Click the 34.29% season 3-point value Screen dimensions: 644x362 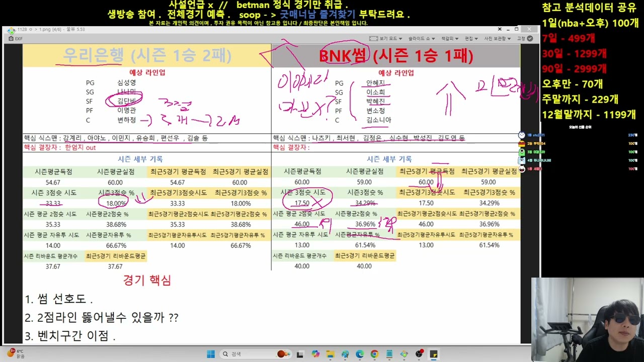click(x=365, y=203)
